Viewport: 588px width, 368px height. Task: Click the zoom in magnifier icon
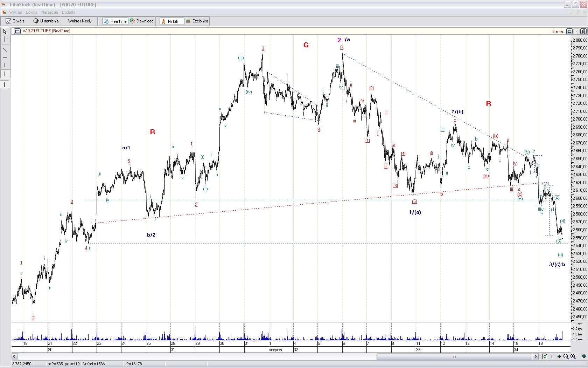coord(573,356)
